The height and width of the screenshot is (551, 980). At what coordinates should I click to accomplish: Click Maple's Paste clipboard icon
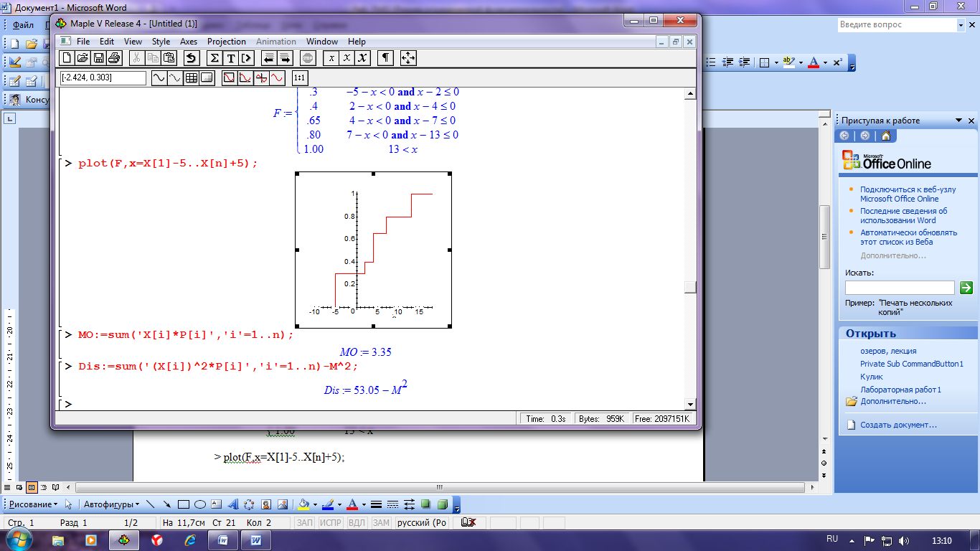(169, 58)
